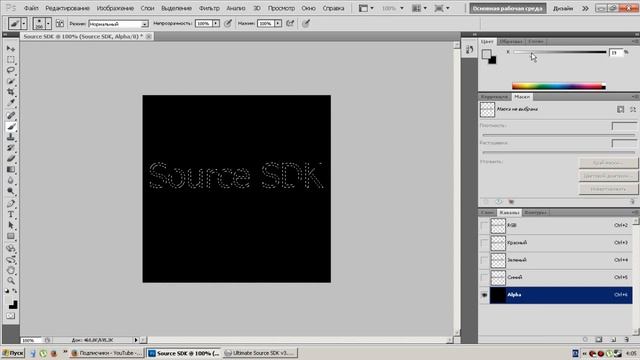640x360 pixels.
Task: Select the Crop tool
Action: click(x=11, y=92)
